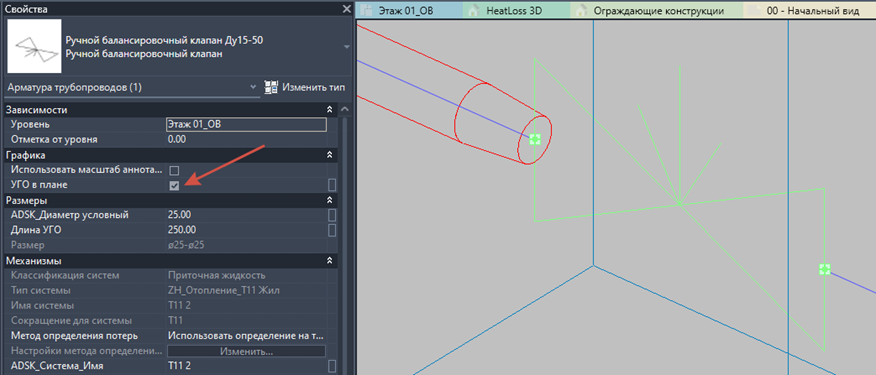Uncheck the УГО в плане checkbox

(x=174, y=185)
